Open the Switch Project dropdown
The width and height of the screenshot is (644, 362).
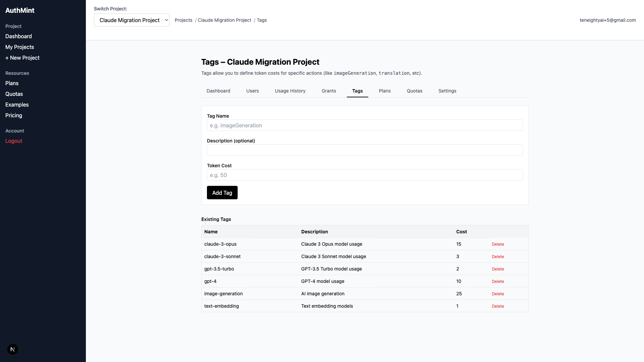tap(131, 20)
